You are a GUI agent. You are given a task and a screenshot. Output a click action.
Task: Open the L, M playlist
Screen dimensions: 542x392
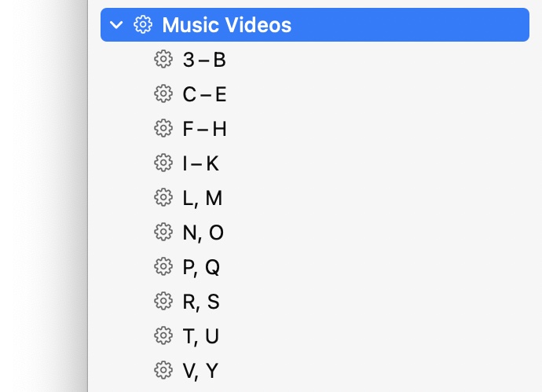click(x=202, y=198)
